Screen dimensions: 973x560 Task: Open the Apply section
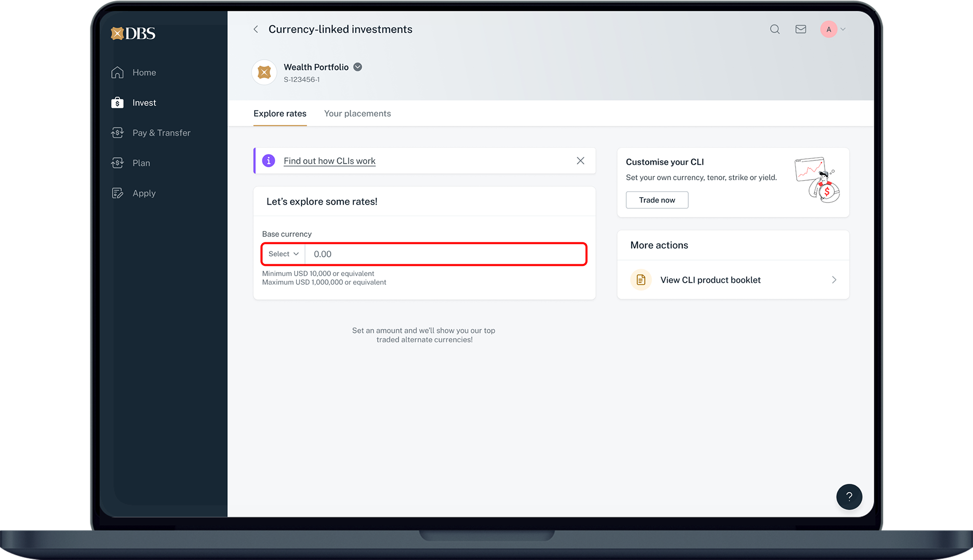click(x=143, y=193)
